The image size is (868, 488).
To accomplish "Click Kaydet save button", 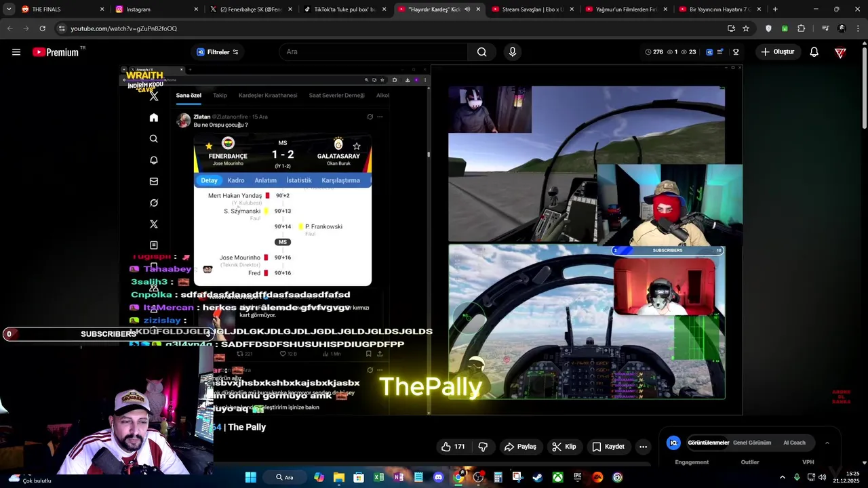I will (x=608, y=447).
